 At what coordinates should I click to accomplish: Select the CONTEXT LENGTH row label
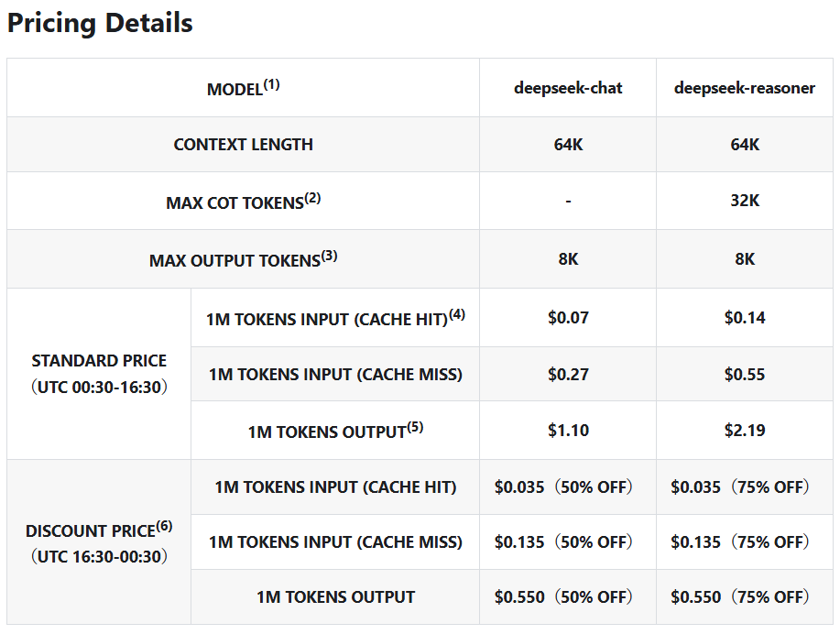[244, 144]
